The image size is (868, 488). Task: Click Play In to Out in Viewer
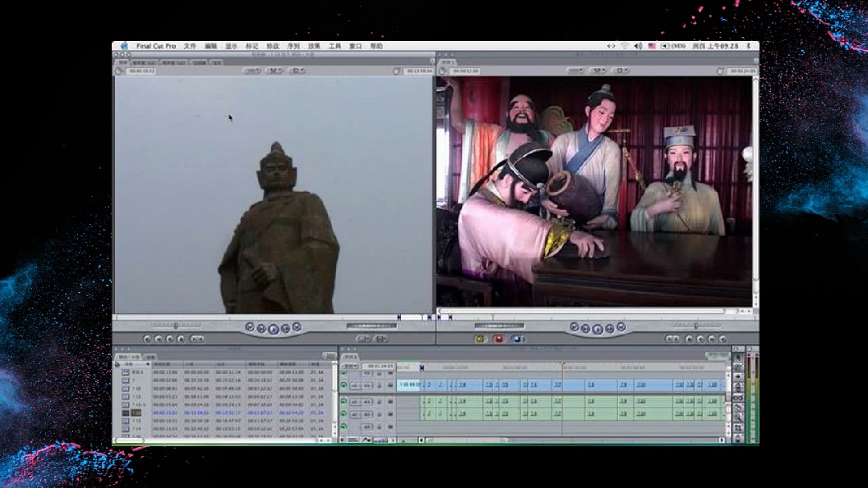pos(261,329)
